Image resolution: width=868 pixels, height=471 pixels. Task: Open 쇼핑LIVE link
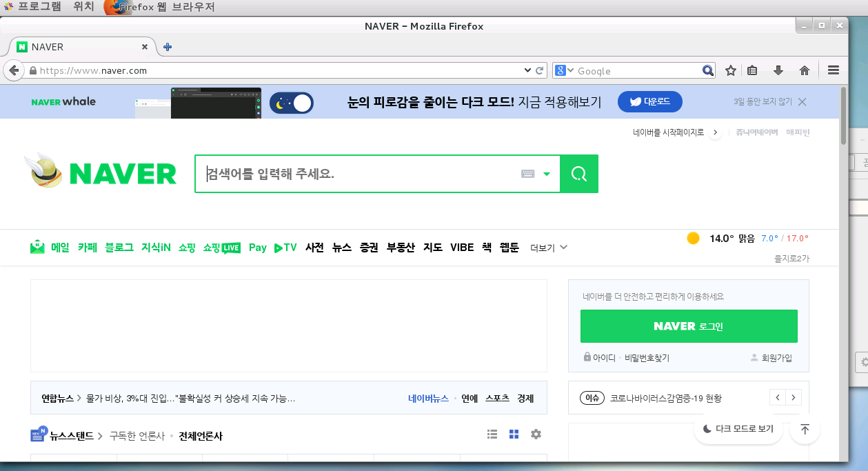(x=221, y=248)
